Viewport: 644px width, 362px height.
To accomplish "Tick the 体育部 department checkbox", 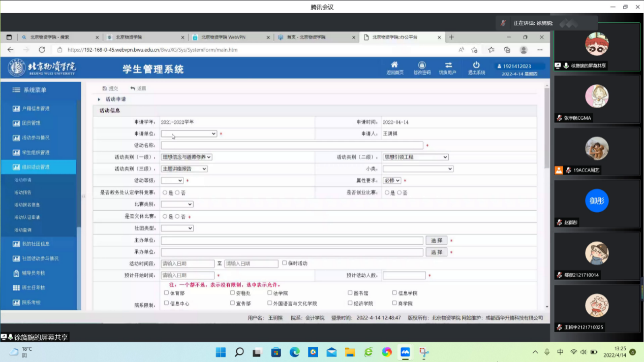I will click(x=166, y=293).
